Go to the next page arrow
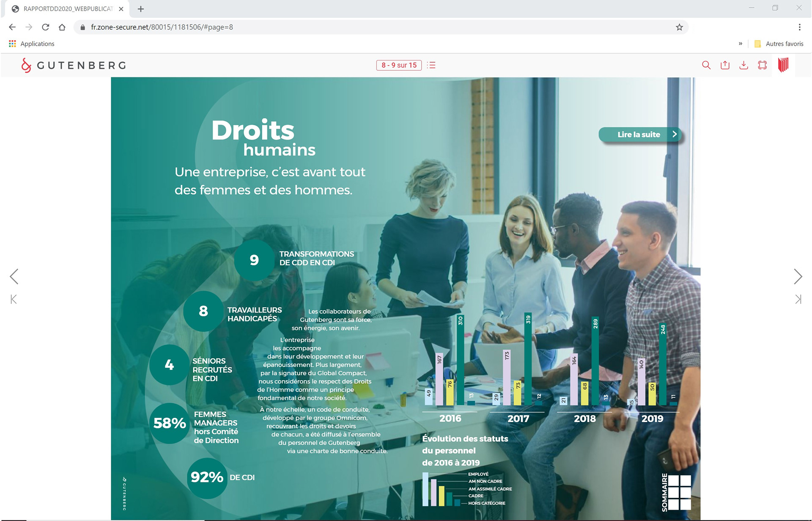 [798, 276]
